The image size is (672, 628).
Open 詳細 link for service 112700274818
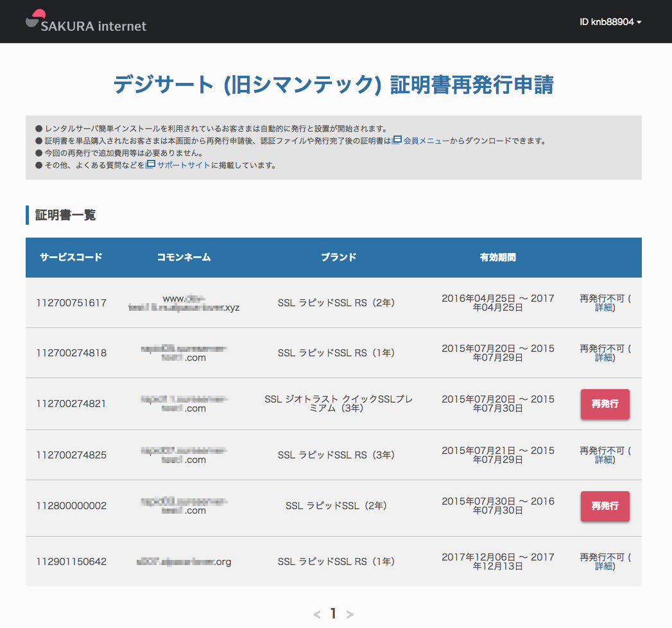pyautogui.click(x=604, y=358)
